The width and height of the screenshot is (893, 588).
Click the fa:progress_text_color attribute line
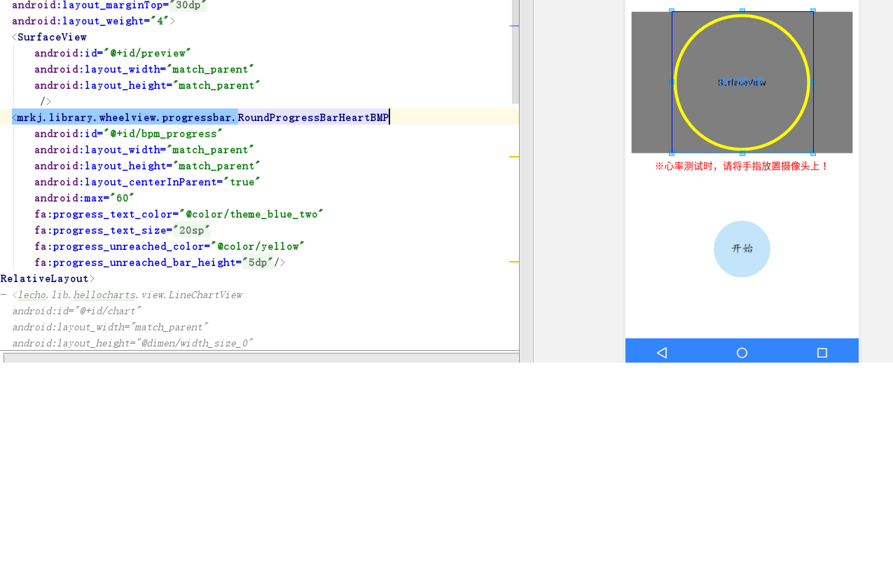tap(179, 214)
